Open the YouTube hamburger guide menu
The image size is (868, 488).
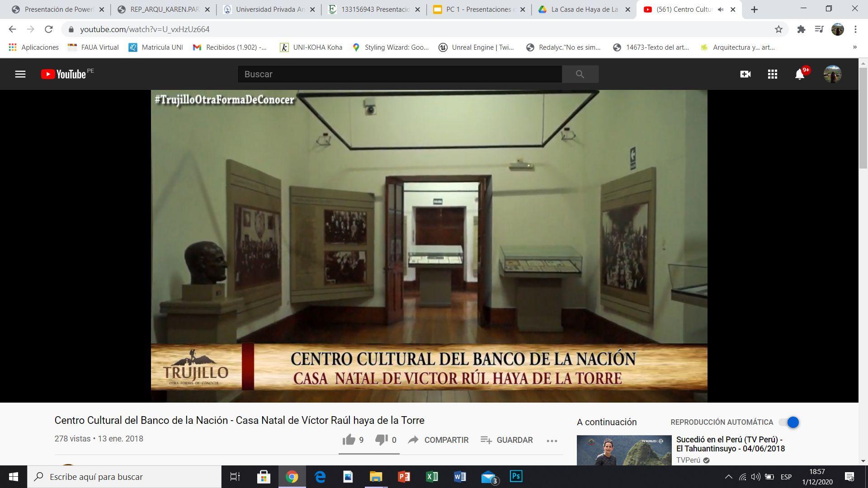point(20,74)
